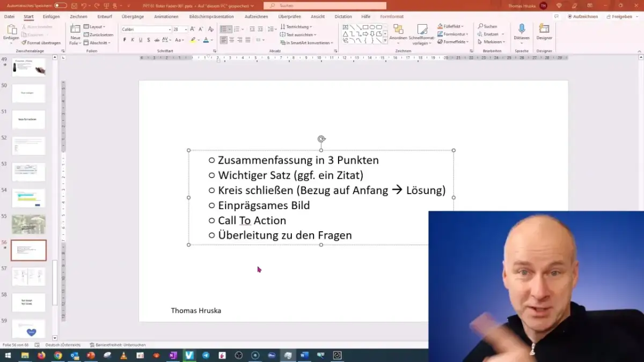Toggle italic formatting with the K button
This screenshot has width=644, height=362.
point(133,40)
